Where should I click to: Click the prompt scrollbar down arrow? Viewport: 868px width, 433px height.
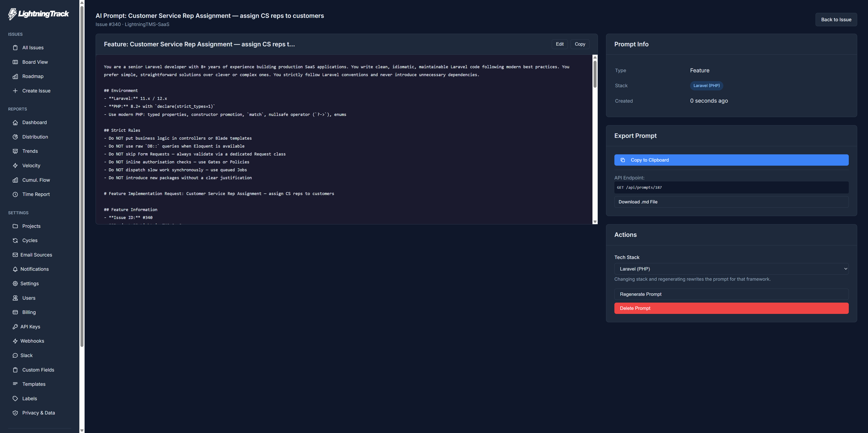click(x=595, y=222)
